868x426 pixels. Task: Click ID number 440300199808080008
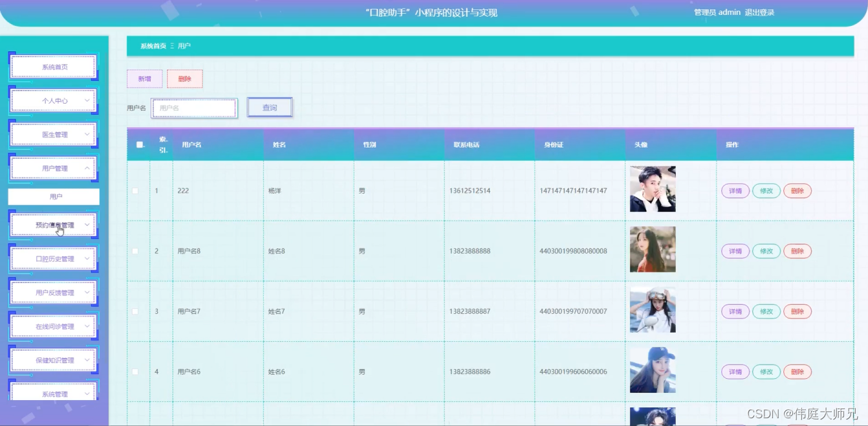[x=573, y=251]
